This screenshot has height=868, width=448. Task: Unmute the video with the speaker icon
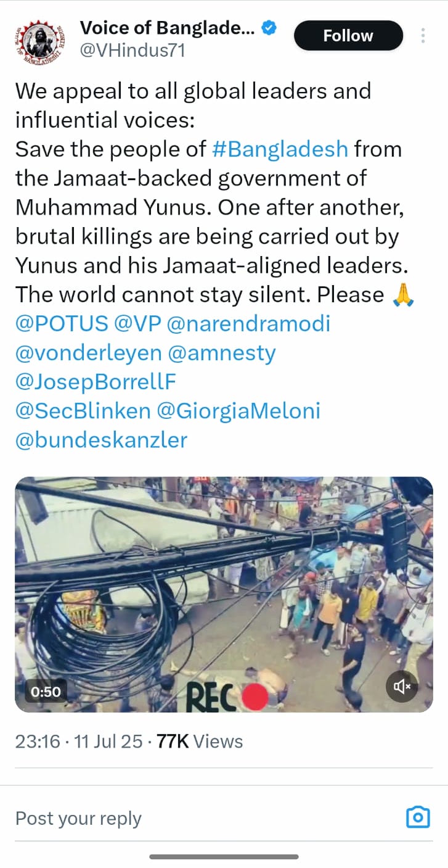pos(402,685)
